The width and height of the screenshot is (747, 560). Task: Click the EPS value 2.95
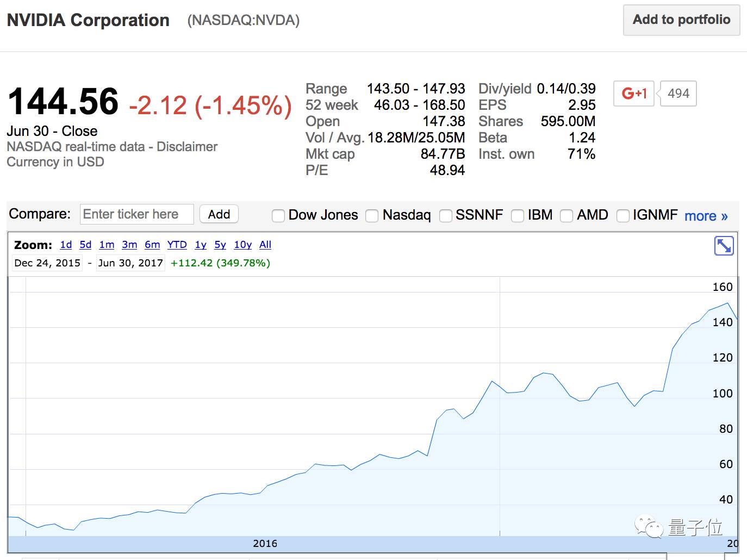582,105
